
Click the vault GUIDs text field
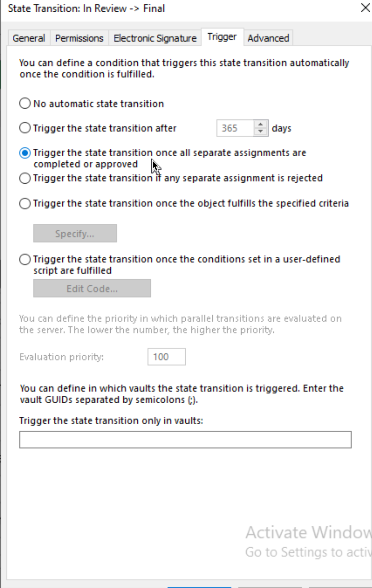(185, 440)
